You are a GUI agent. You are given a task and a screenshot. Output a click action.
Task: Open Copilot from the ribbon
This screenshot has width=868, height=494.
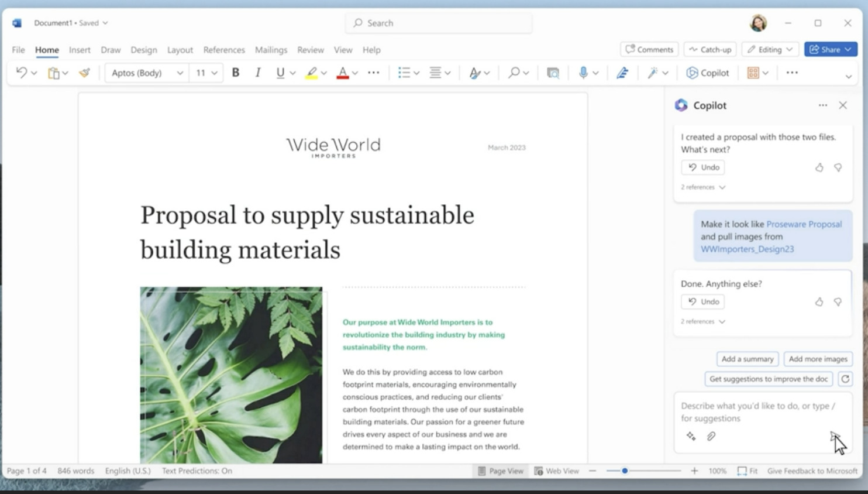point(708,73)
